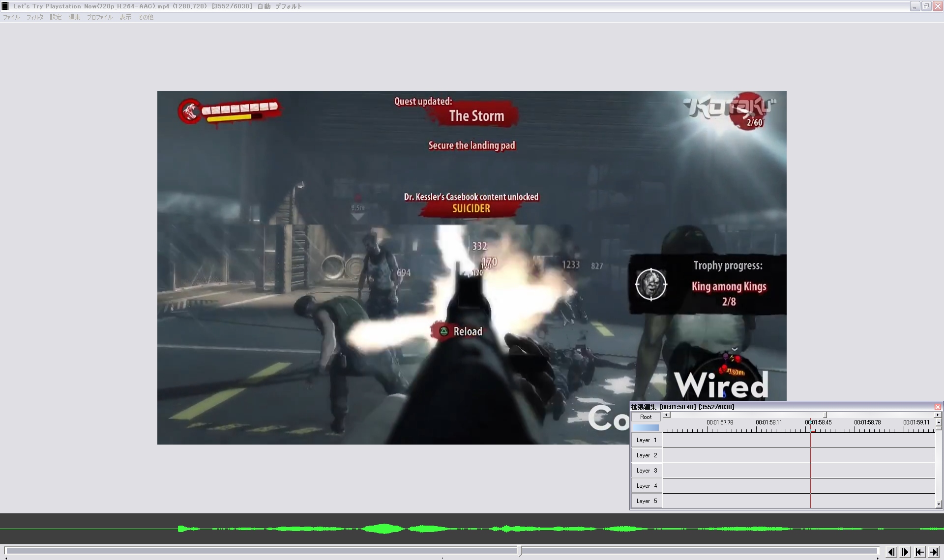Image resolution: width=944 pixels, height=560 pixels.
Task: Toggle visibility of Layer 3
Action: pyautogui.click(x=647, y=471)
